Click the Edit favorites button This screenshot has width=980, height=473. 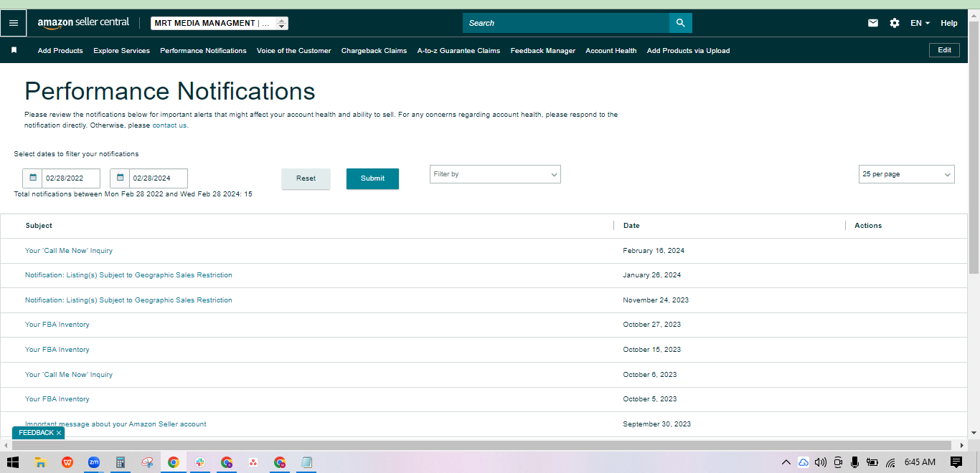tap(944, 50)
